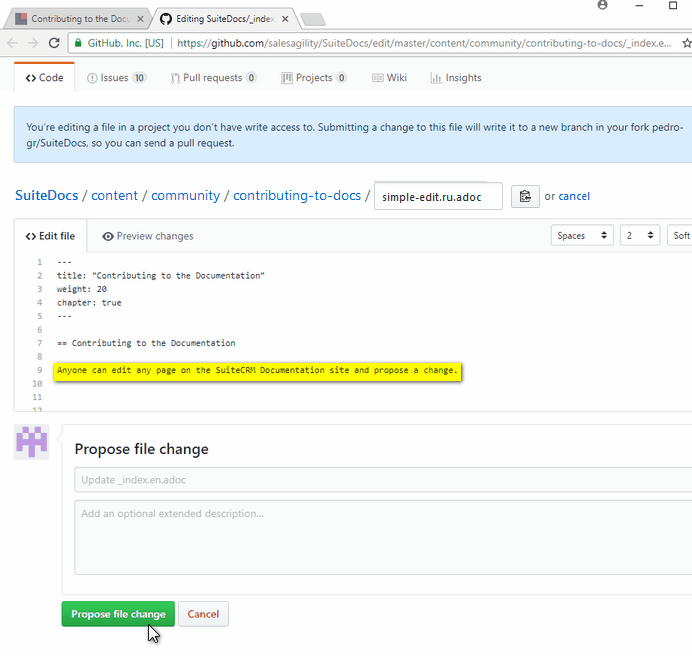Click the 'community' breadcrumb link
The height and width of the screenshot is (656, 692).
[185, 195]
